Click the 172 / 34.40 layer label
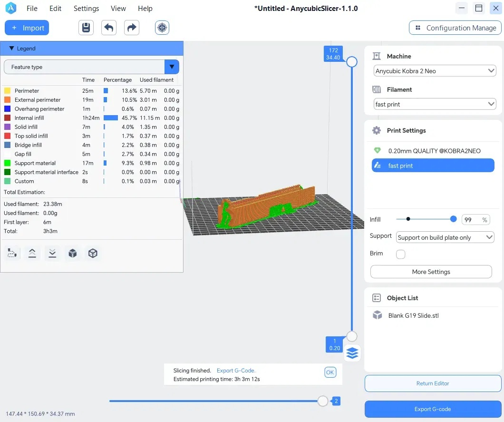 coord(333,54)
